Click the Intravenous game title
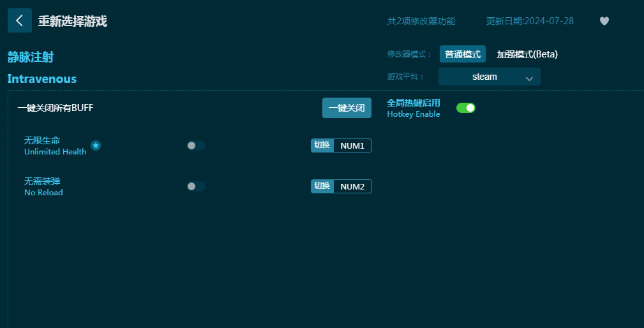Viewport: 644px width, 328px height. [42, 79]
